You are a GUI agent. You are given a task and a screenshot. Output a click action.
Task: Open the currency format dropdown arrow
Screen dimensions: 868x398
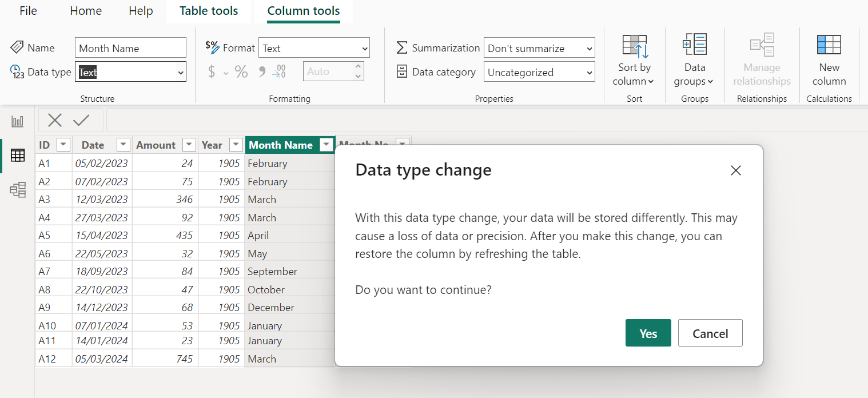pyautogui.click(x=226, y=73)
